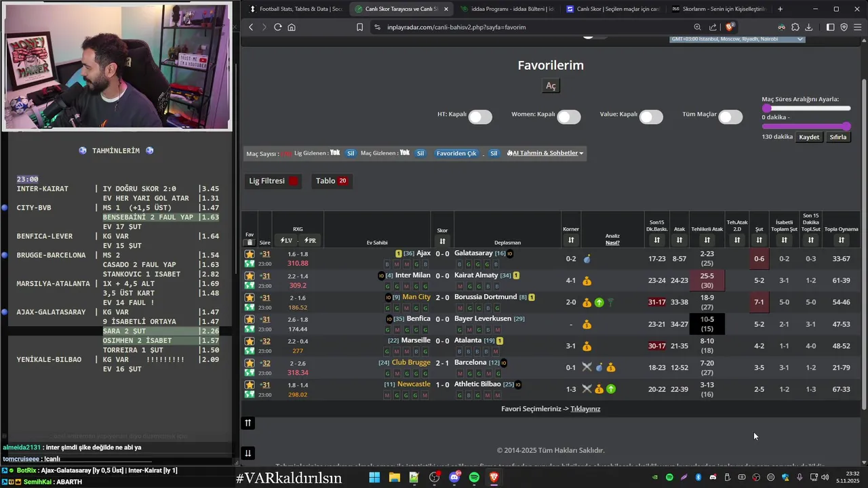
Task: Click the green up arrow in Man City row
Action: click(x=599, y=302)
